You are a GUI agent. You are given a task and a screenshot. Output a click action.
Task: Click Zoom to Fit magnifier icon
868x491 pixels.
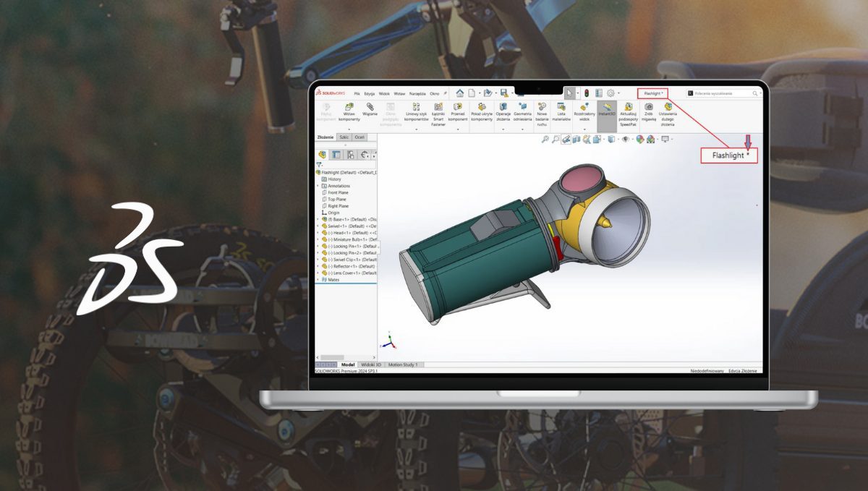545,139
